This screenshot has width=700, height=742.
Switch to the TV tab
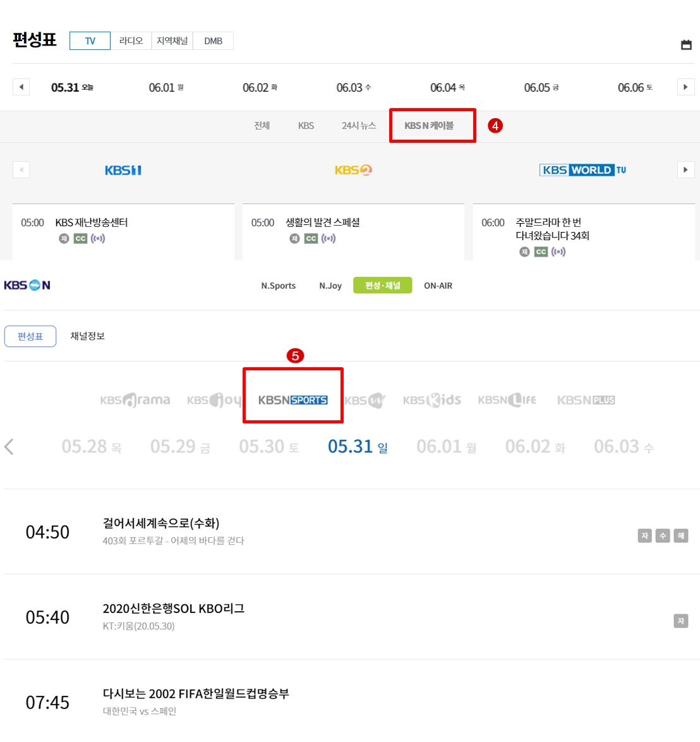click(x=90, y=40)
